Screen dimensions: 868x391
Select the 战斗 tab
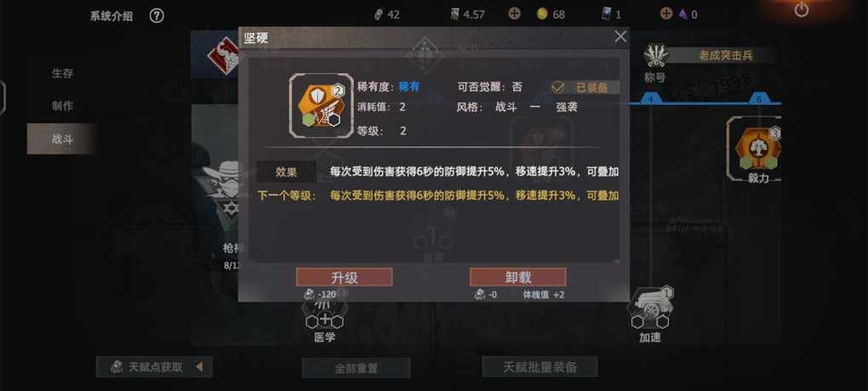click(x=63, y=139)
